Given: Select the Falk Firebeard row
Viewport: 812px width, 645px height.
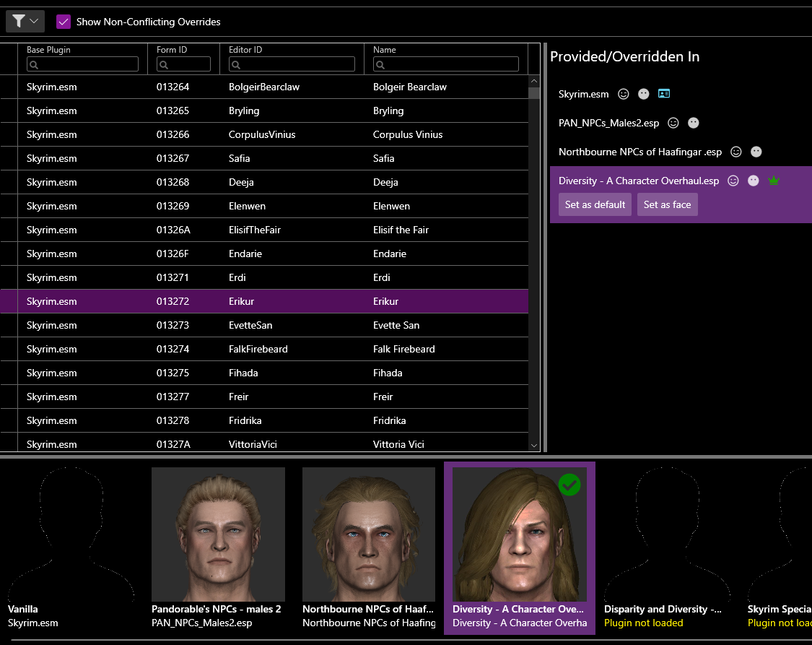Looking at the screenshot, I should click(264, 349).
